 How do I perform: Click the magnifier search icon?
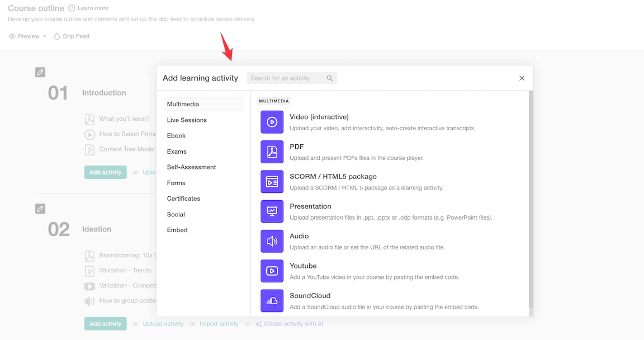[330, 78]
